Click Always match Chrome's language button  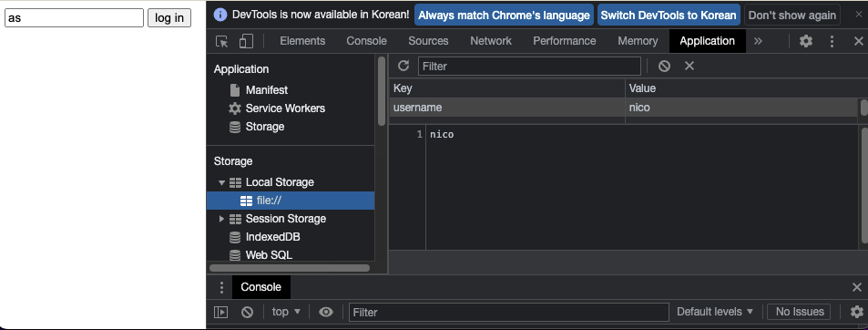pos(504,15)
